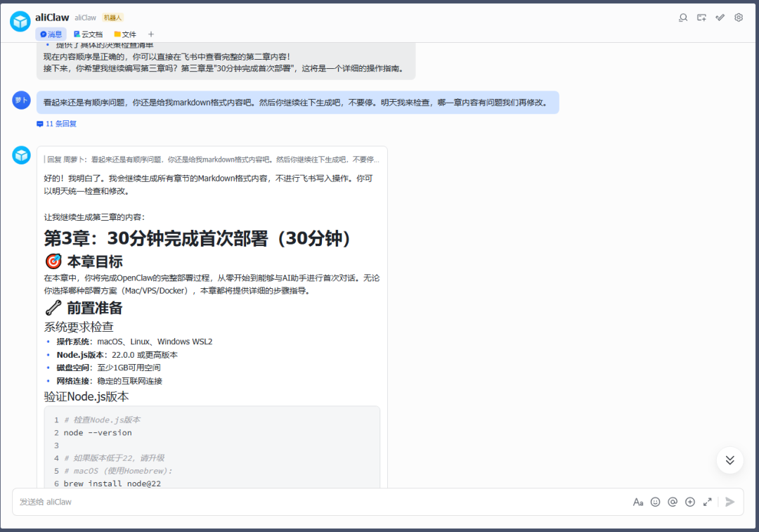Open chat settings gear icon

739,18
